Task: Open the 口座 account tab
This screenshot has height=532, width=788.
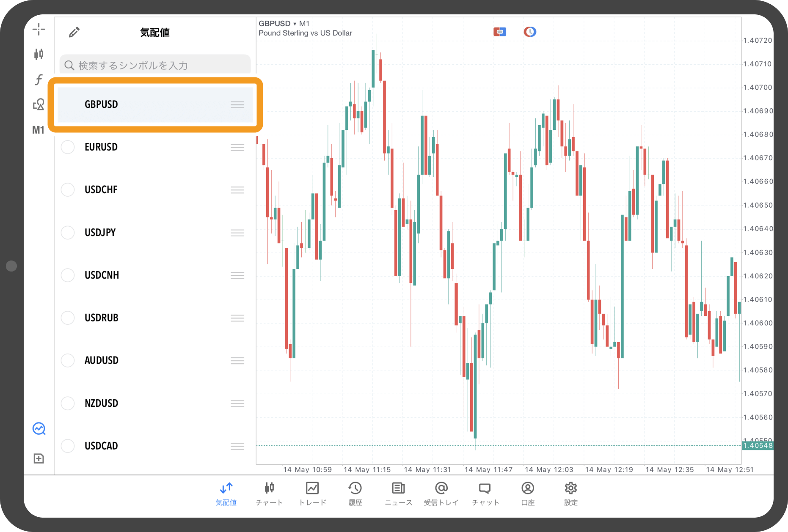Action: (528, 494)
